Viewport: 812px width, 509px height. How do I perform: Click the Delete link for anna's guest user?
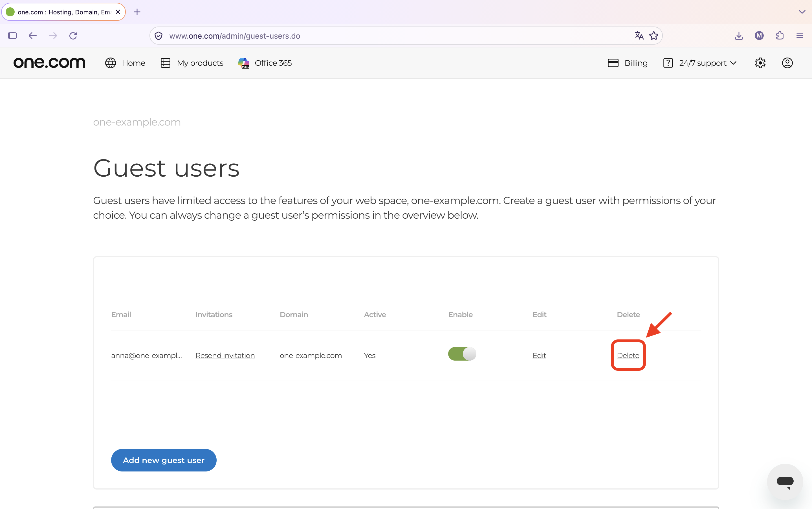coord(628,356)
